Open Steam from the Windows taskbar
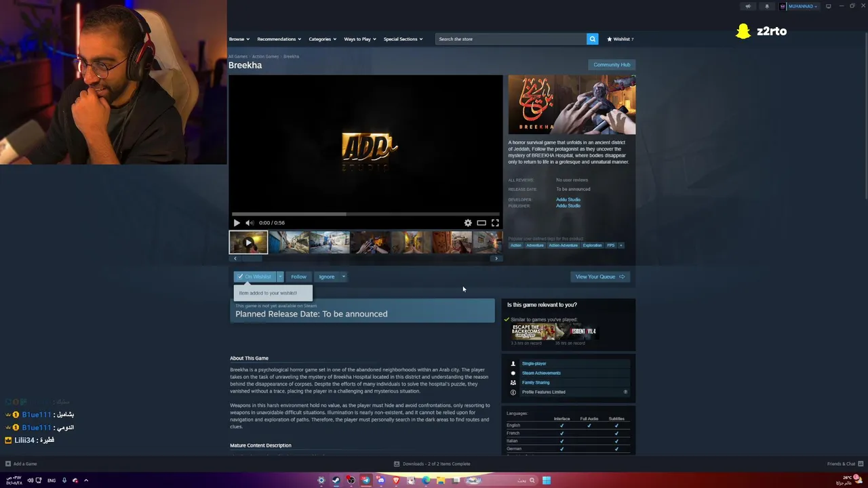The width and height of the screenshot is (868, 488). (336, 481)
